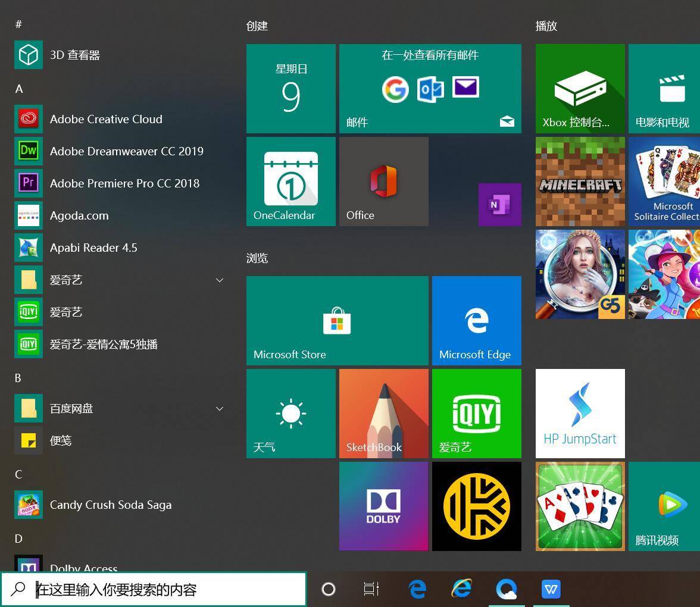
Task: Click the letter D index header
Action: pyautogui.click(x=18, y=539)
